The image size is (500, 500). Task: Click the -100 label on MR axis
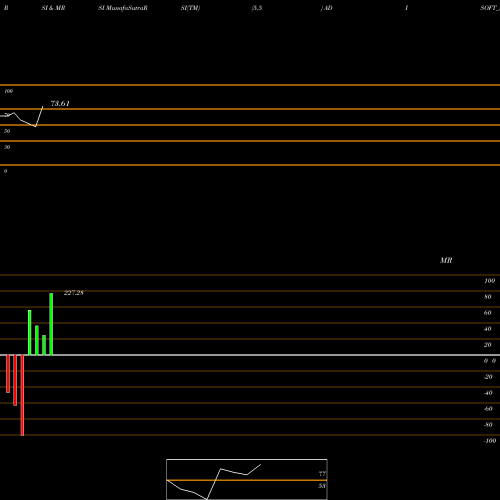[490, 441]
